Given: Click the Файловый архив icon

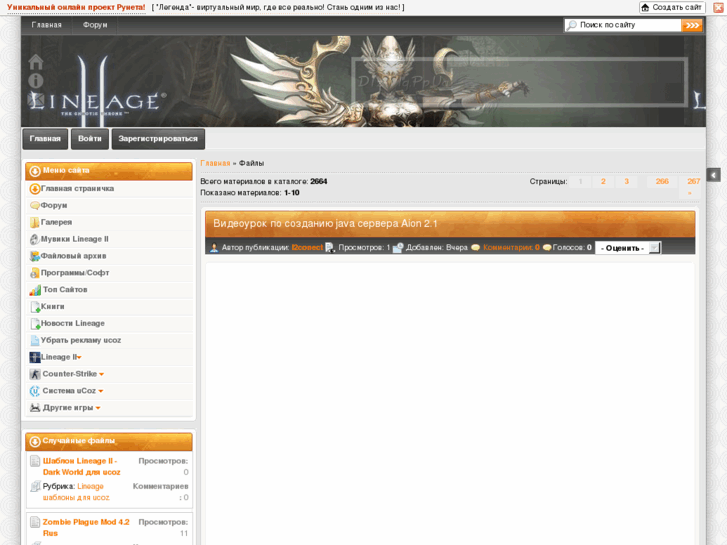Looking at the screenshot, I should click(x=34, y=256).
